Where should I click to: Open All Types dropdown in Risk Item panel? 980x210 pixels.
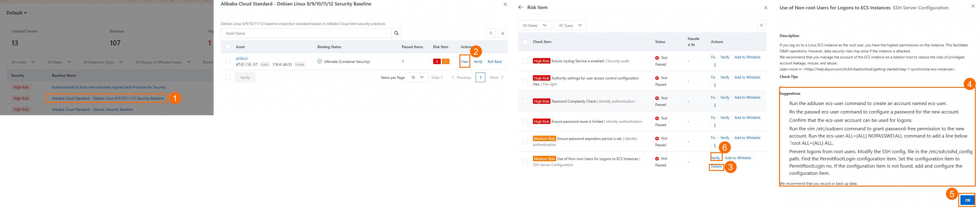[570, 26]
